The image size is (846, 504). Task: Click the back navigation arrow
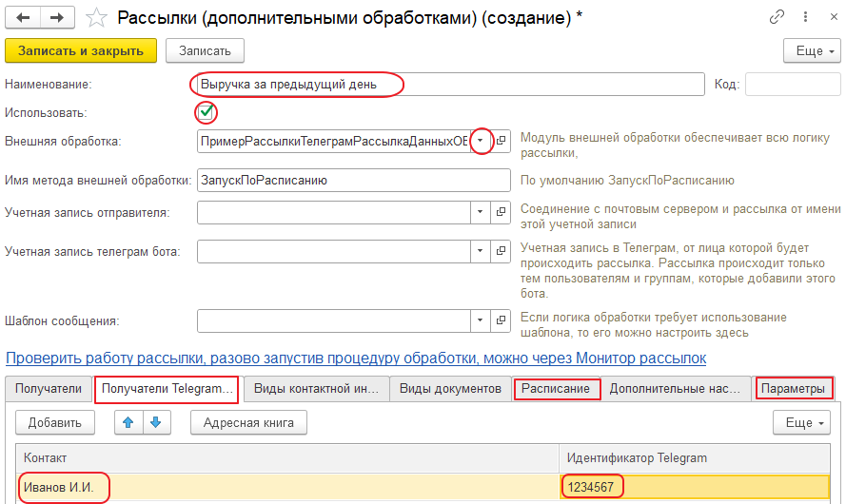[25, 17]
